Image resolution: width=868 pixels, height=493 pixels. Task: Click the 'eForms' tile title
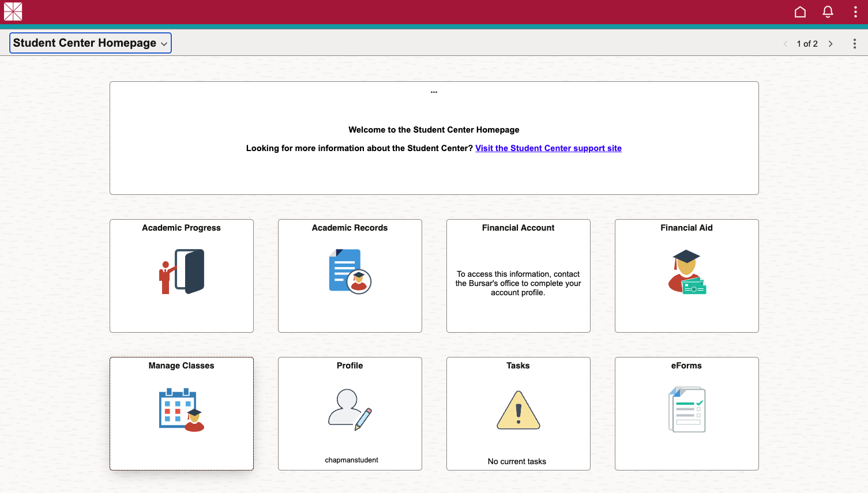[x=686, y=366]
